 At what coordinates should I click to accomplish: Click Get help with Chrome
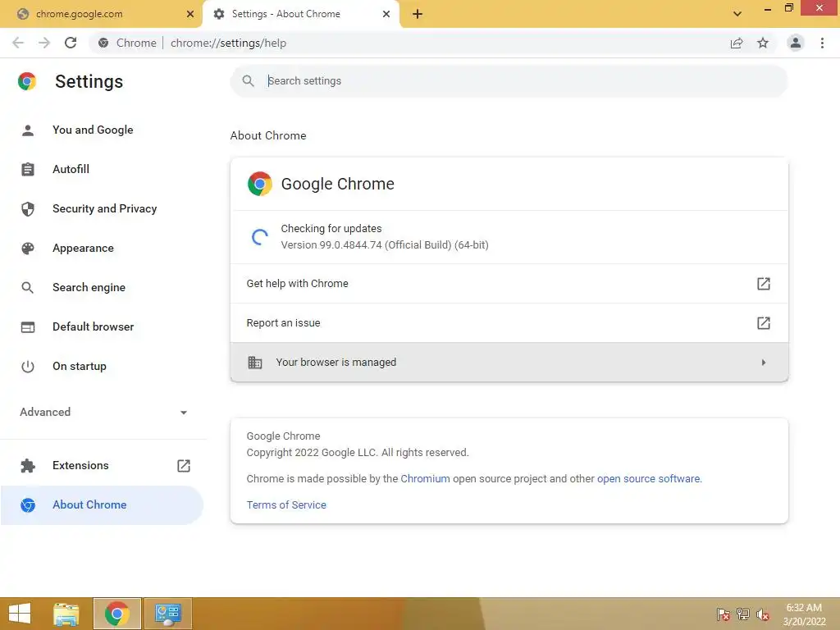[509, 283]
